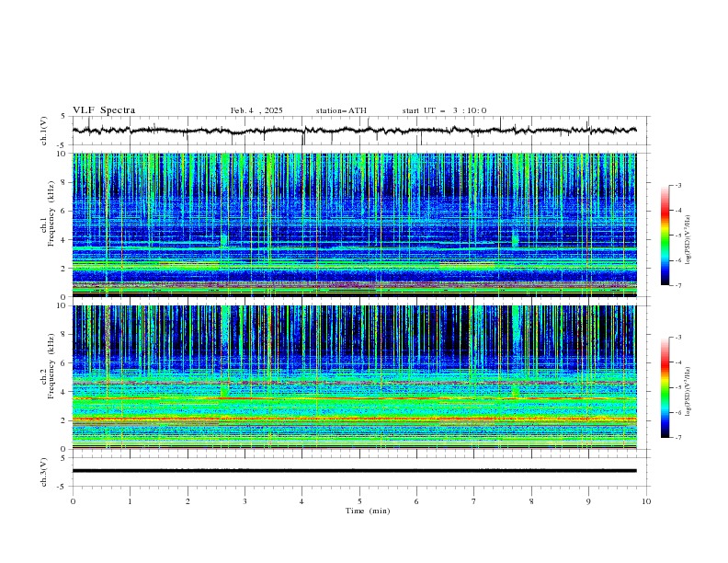Click the "VLF Spectra" title text
Viewport: 728px width, 563px height.
pyautogui.click(x=104, y=110)
